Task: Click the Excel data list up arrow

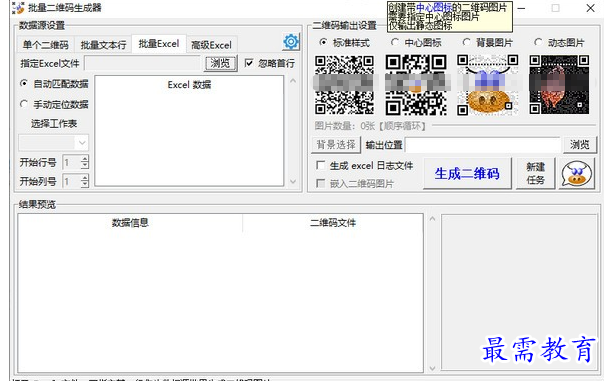Action: click(x=293, y=81)
